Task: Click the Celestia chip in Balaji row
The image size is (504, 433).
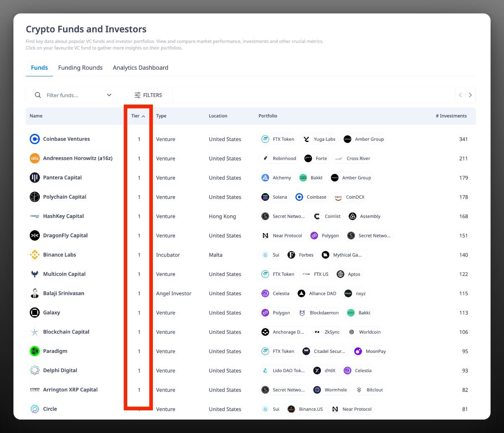Action: click(x=276, y=294)
